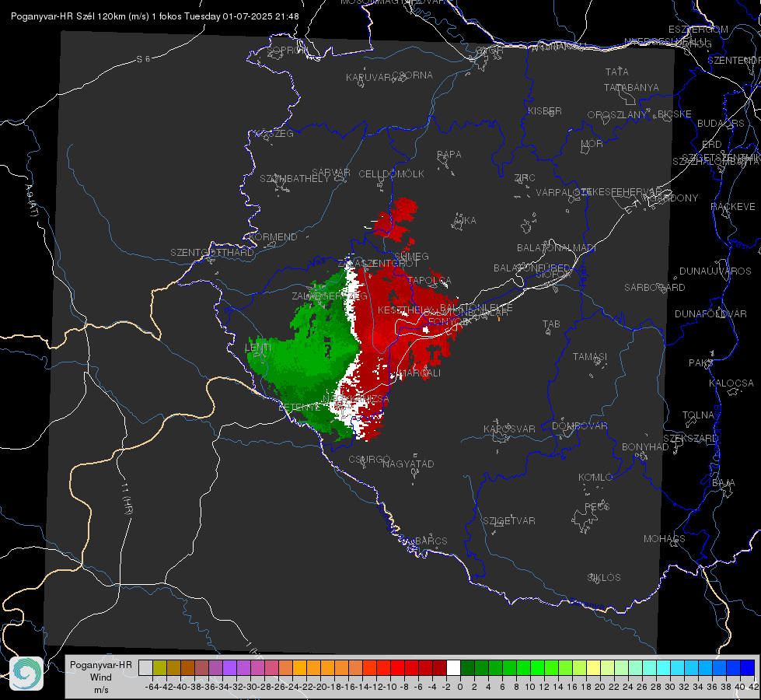Click the DUNAUJVAROS city label
This screenshot has height=700, width=761.
pyautogui.click(x=715, y=271)
